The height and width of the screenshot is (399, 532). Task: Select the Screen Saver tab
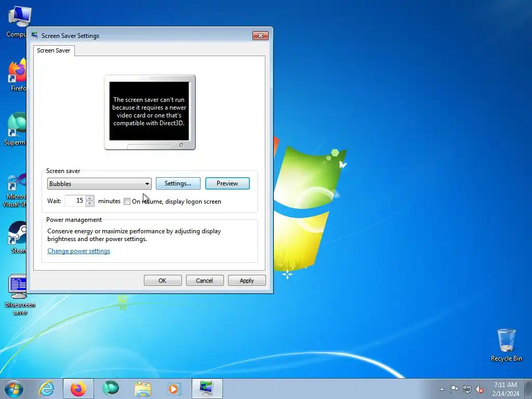tap(54, 50)
